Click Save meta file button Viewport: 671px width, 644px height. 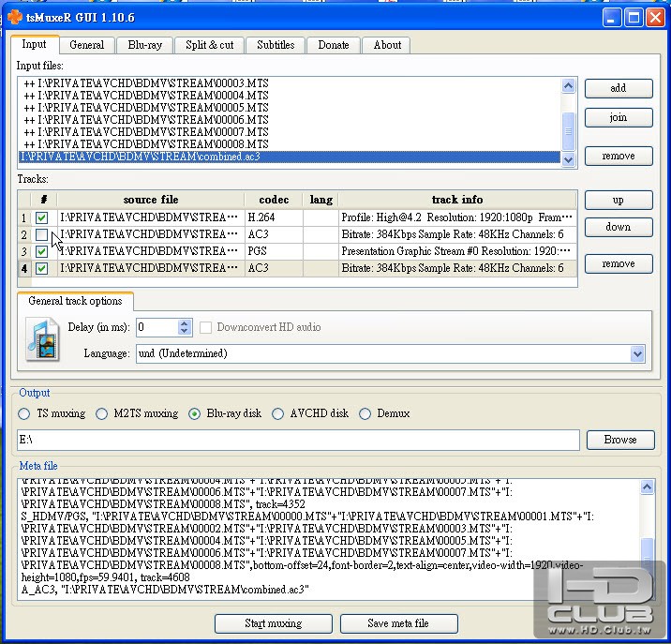[398, 623]
